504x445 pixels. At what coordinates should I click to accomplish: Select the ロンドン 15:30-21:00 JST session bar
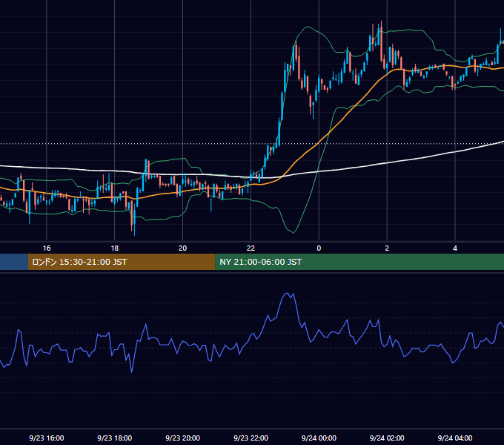click(x=122, y=262)
